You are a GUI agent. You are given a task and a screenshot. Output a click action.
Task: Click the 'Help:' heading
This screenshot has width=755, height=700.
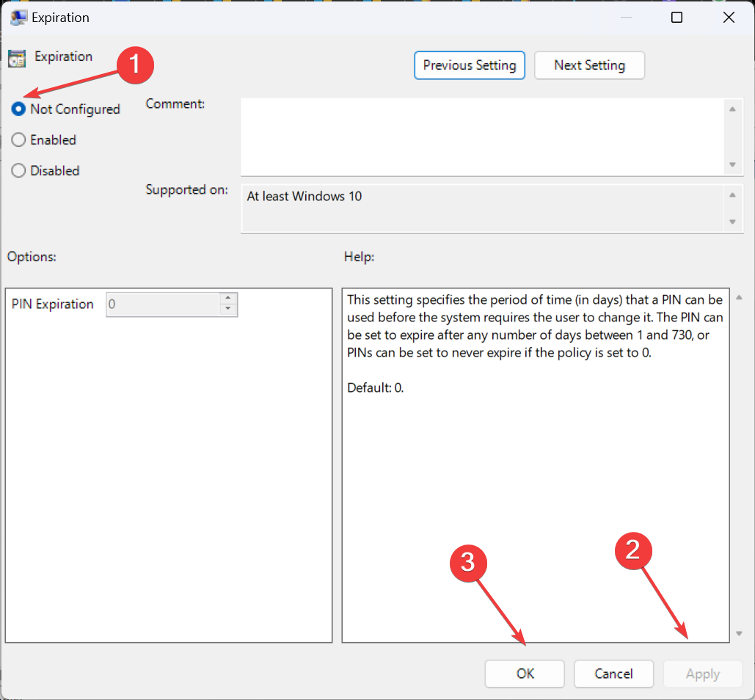pyautogui.click(x=360, y=257)
